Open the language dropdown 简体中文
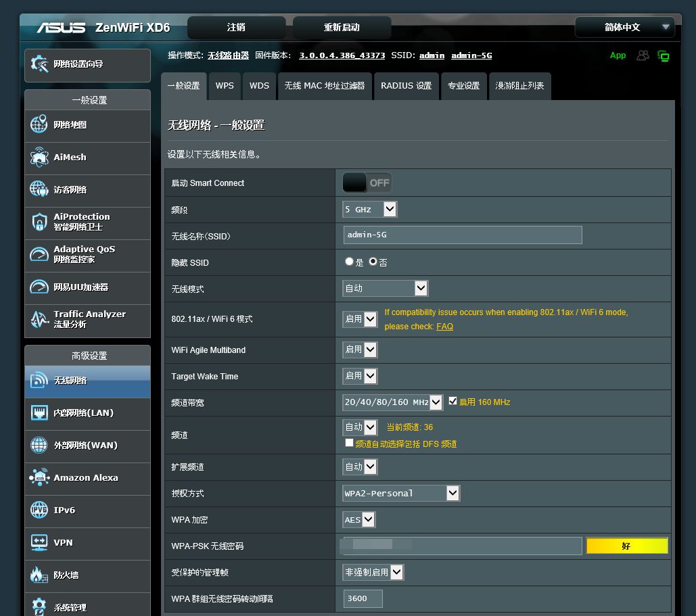Screen dimensions: 696x616 point(625,28)
